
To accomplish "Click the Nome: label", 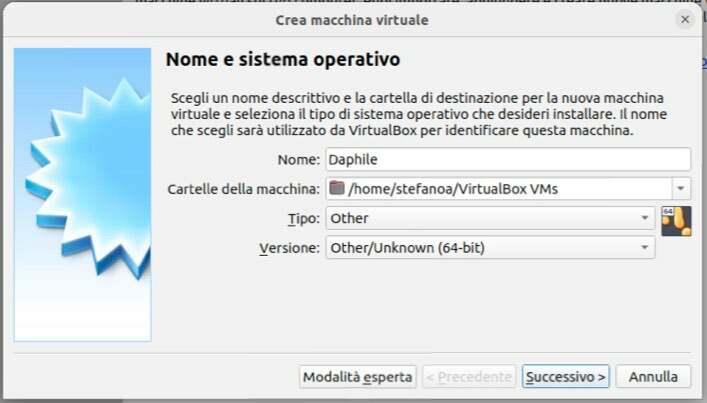I will pyautogui.click(x=298, y=160).
